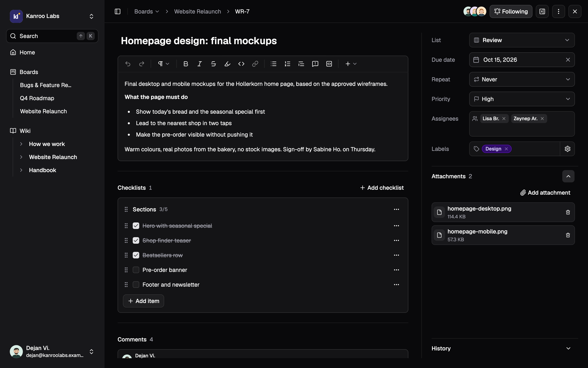Click the card watchers avatar group

[474, 11]
